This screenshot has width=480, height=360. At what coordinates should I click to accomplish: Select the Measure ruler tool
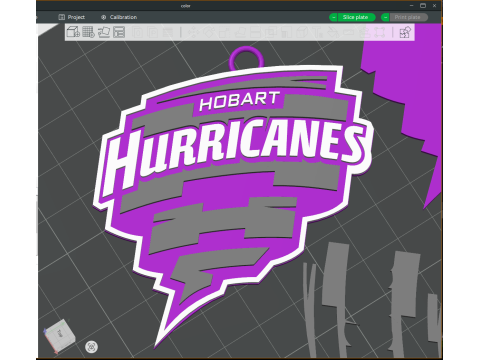(348, 32)
